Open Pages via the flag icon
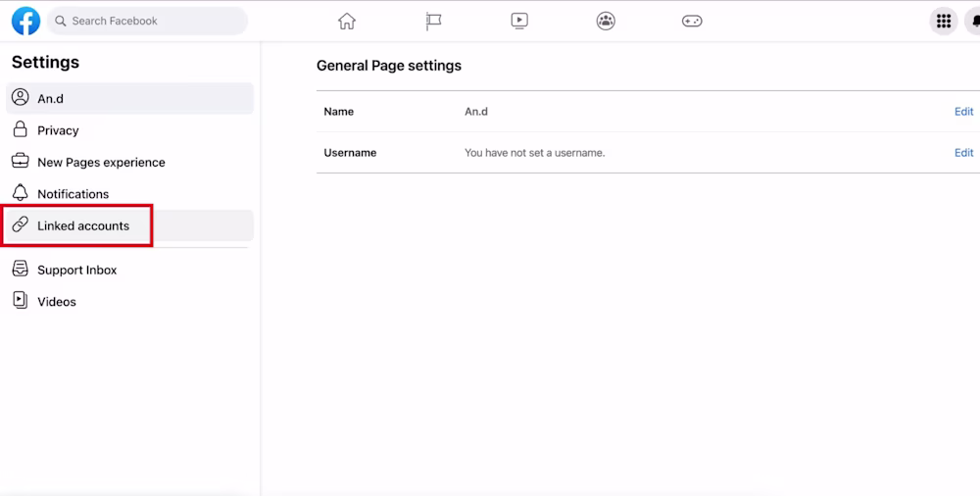This screenshot has width=980, height=496. [433, 22]
